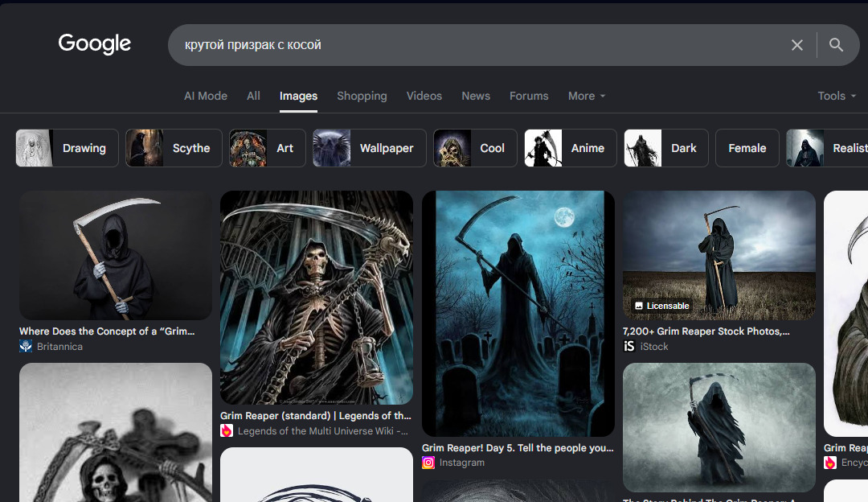This screenshot has width=868, height=502.
Task: Select the Images tab
Action: click(298, 96)
